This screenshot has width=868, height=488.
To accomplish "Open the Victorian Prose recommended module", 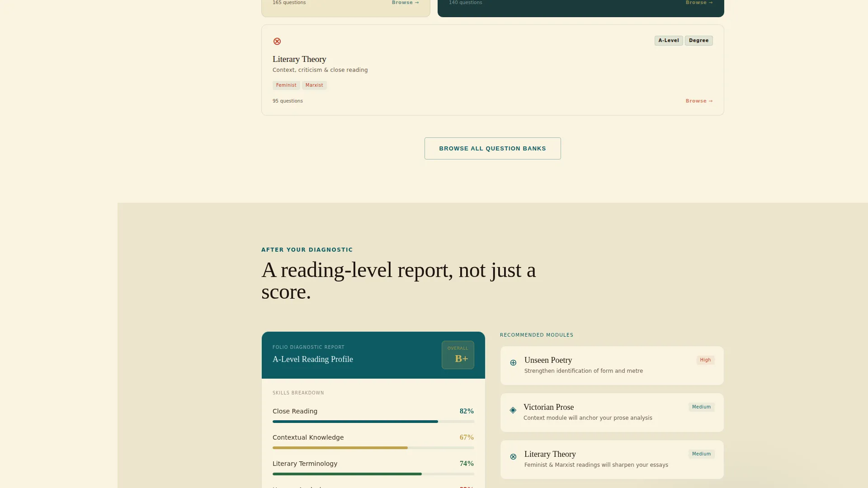I will [x=612, y=413].
